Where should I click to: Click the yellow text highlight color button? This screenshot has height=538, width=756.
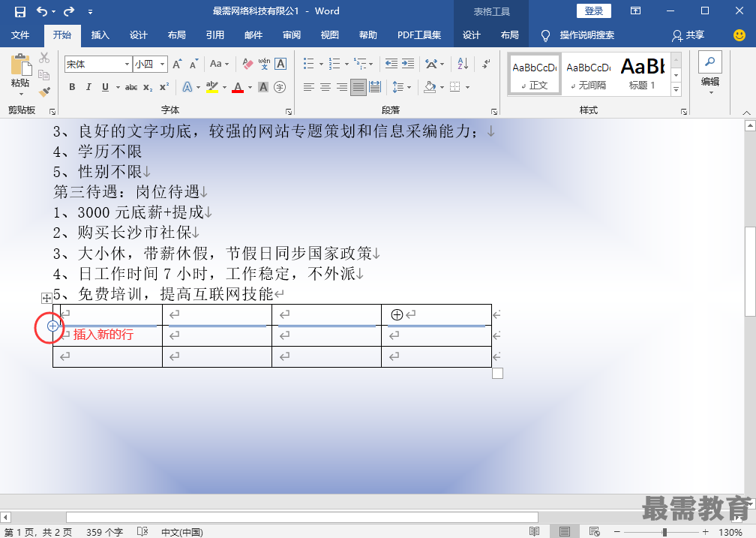click(x=212, y=87)
